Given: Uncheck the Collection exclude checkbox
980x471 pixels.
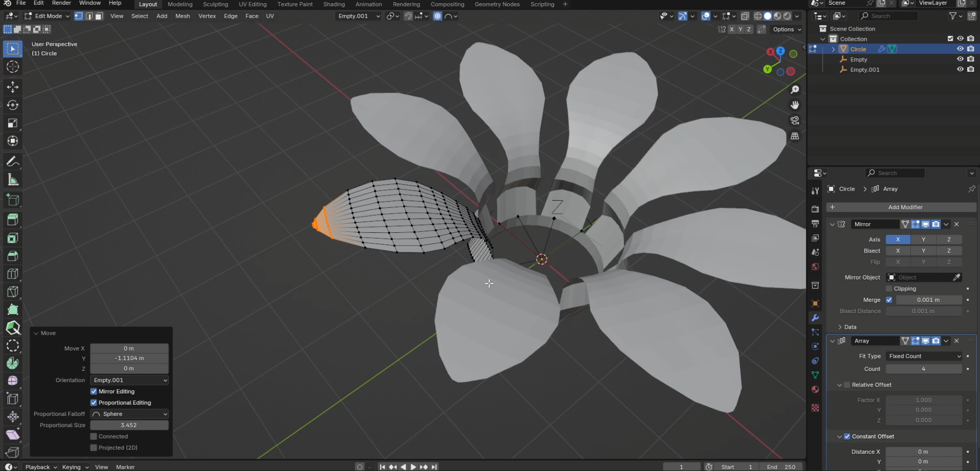Looking at the screenshot, I should (950, 39).
